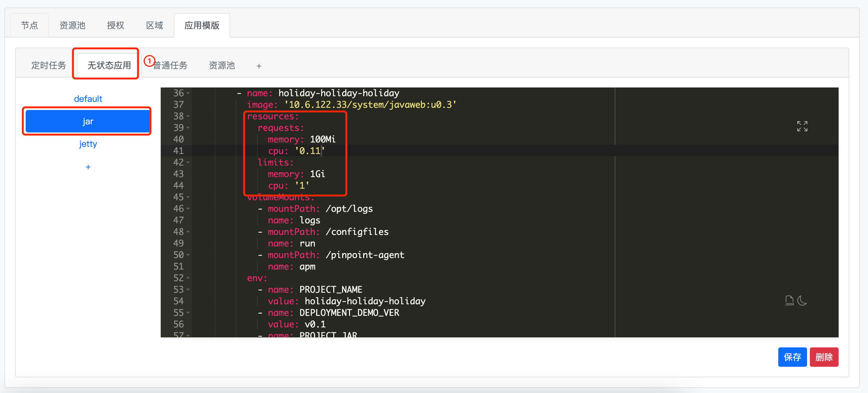Image resolution: width=868 pixels, height=393 pixels.
Task: Open the 定时任务 sub-tab
Action: (x=48, y=65)
